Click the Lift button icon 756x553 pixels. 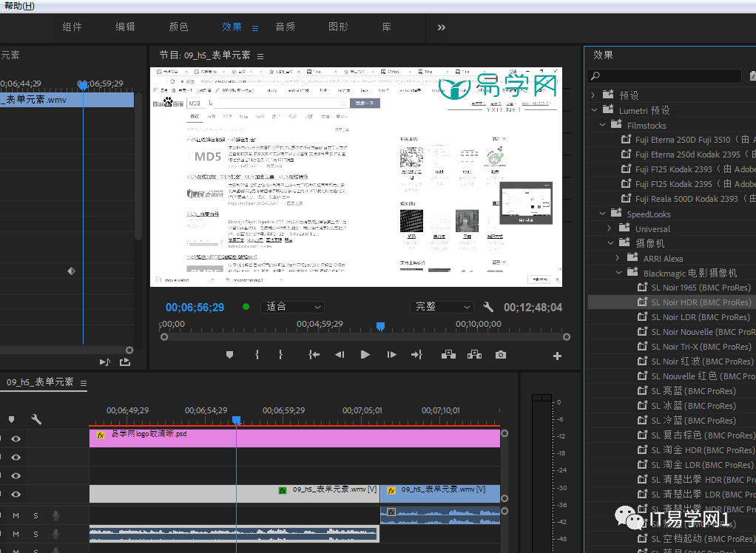[448, 355]
